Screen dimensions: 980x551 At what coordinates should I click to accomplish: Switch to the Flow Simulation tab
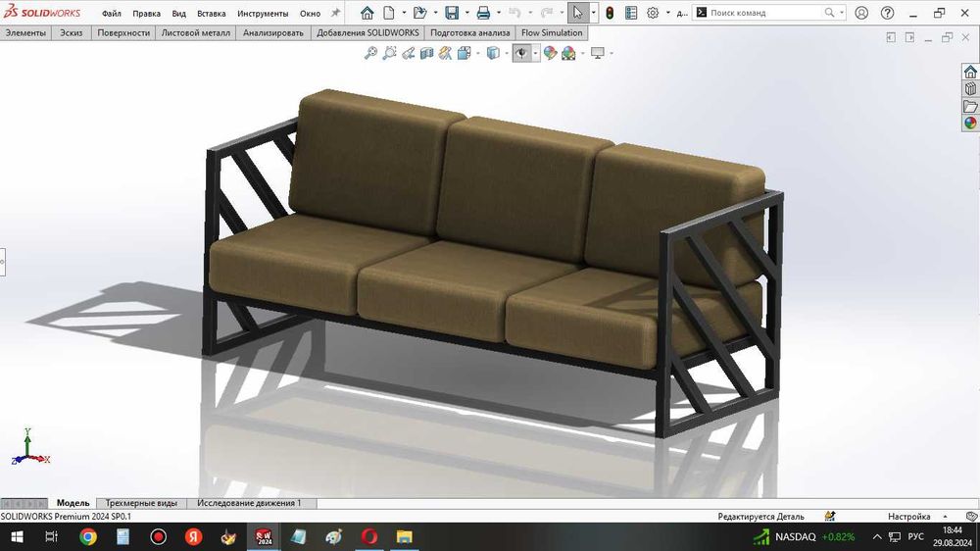(x=552, y=32)
